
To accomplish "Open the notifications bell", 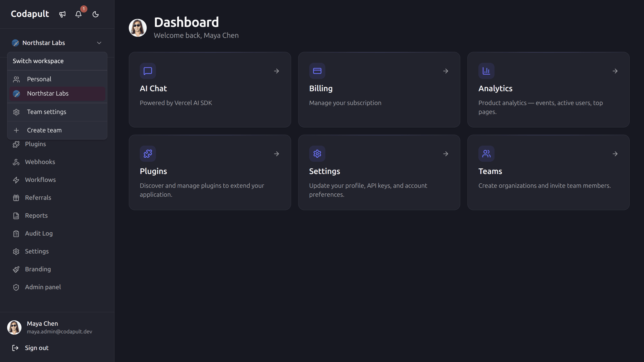I will click(78, 14).
